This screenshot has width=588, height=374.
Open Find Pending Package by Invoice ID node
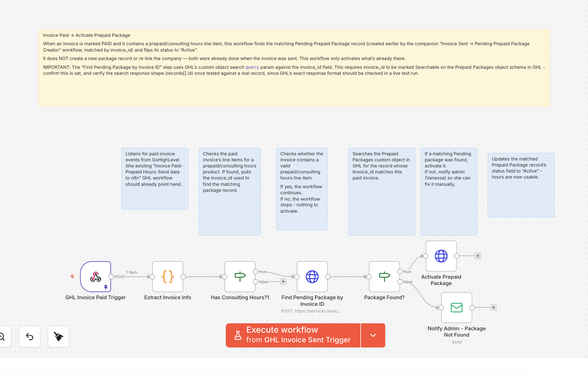(x=312, y=277)
